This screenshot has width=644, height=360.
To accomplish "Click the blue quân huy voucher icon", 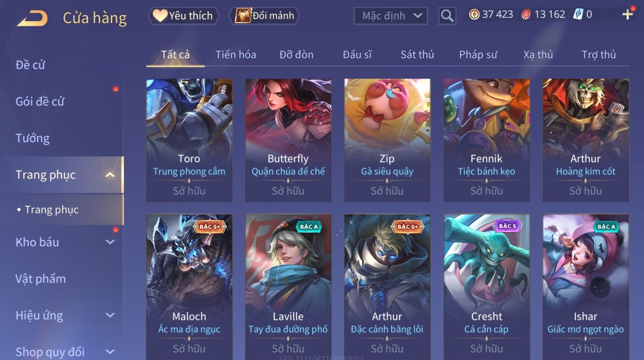I will (x=578, y=15).
